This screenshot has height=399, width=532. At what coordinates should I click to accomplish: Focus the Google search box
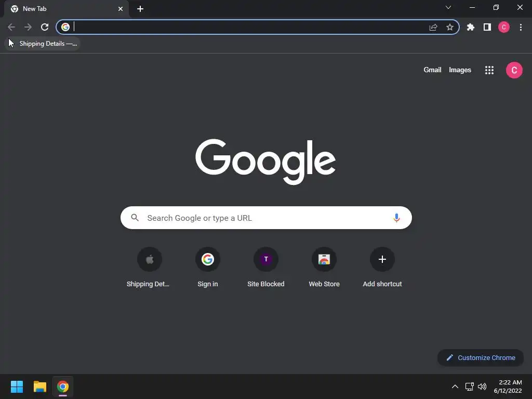click(266, 218)
